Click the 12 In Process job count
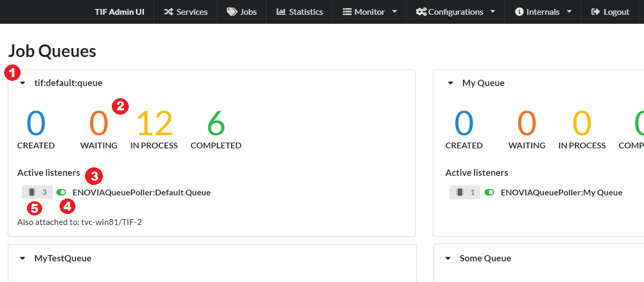The height and width of the screenshot is (282, 644). click(x=154, y=123)
